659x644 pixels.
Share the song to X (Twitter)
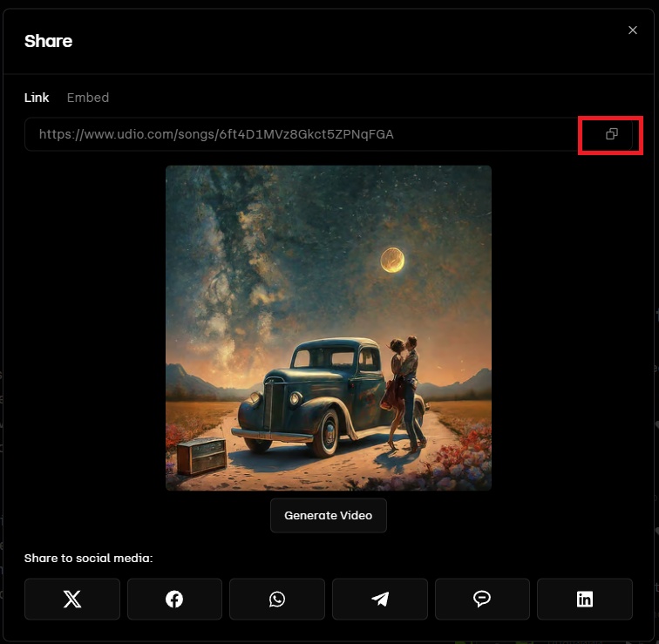tap(72, 599)
